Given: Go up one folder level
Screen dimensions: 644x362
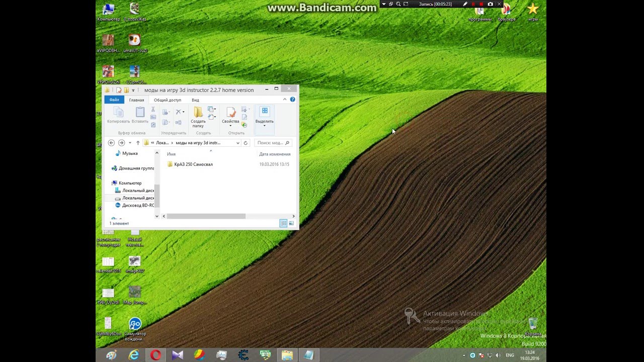Looking at the screenshot, I should coord(138,143).
